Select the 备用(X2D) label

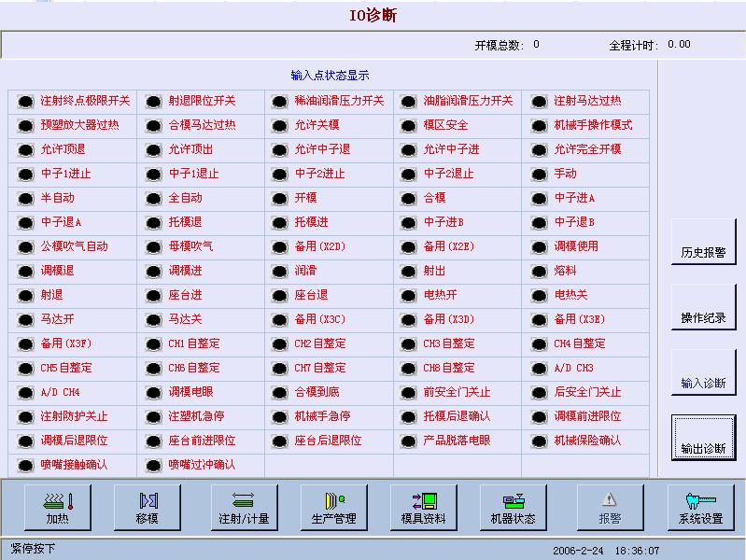320,246
